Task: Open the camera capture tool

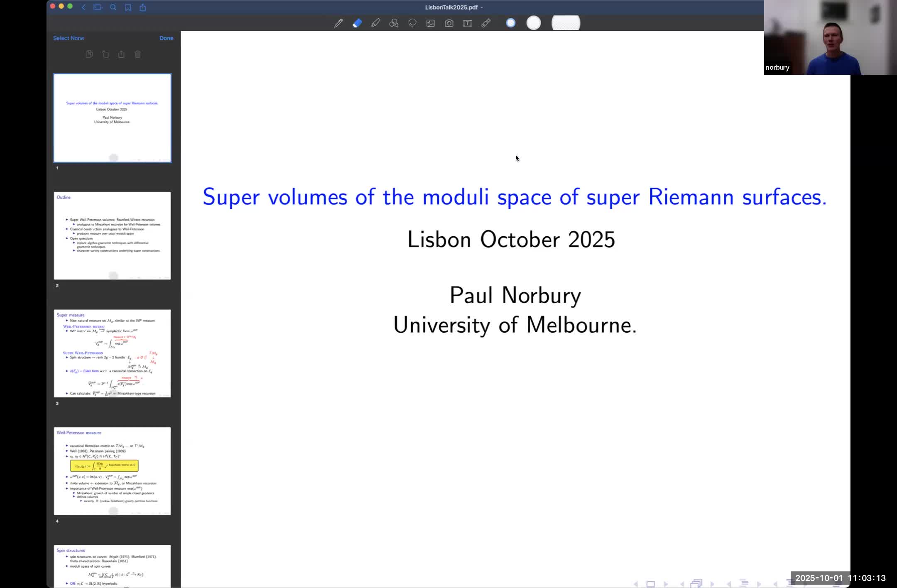Action: 449,23
